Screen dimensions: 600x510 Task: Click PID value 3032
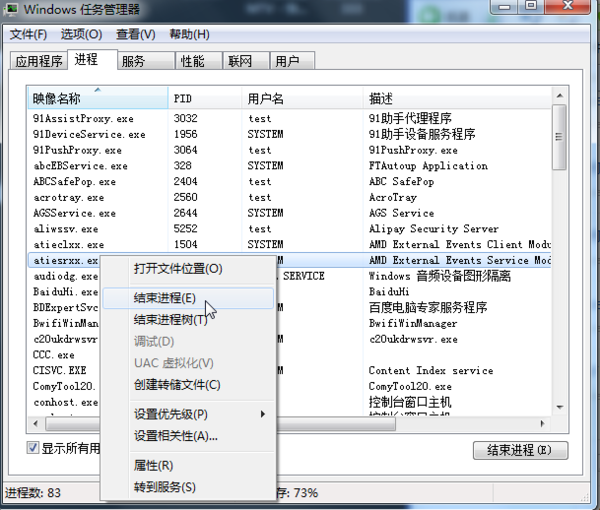point(186,118)
